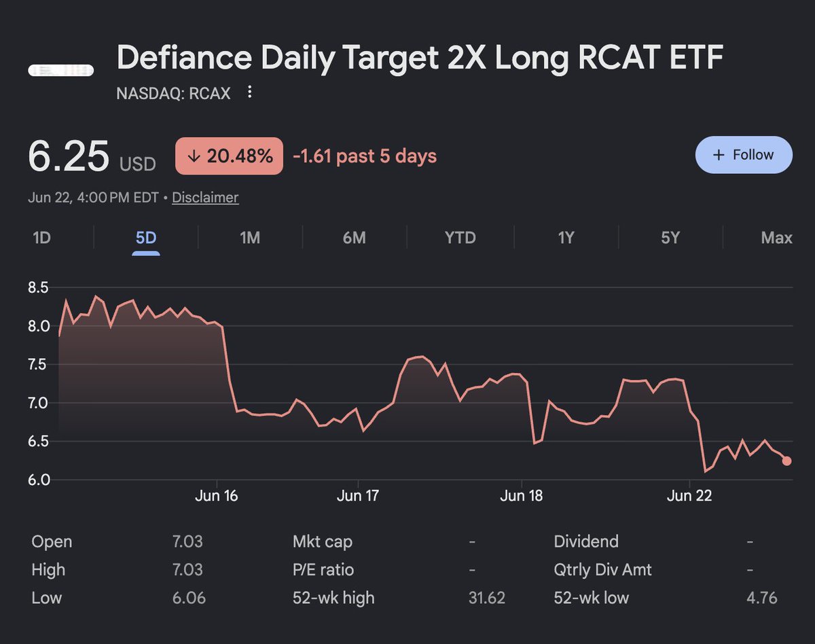
Task: Click the Mkt cap label
Action: coord(323,542)
